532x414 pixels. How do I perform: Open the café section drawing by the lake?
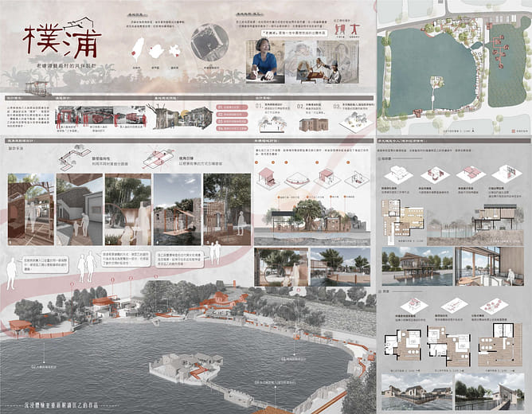point(475,225)
